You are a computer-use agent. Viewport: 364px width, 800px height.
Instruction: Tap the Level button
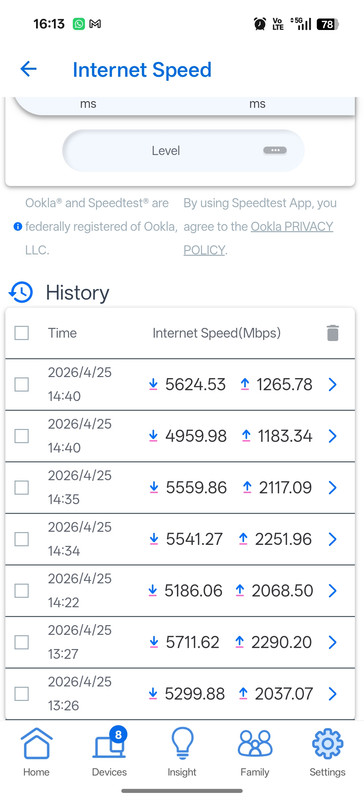183,151
